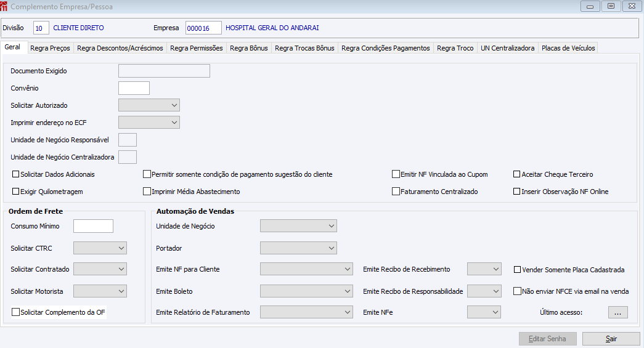This screenshot has width=644, height=348.
Task: Enable Solicitar Dados Adicionais checkbox
Action: [15, 174]
